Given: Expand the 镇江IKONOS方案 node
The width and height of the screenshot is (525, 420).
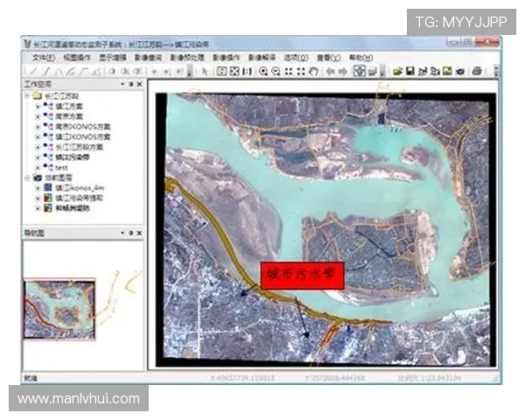Looking at the screenshot, I should tap(38, 137).
